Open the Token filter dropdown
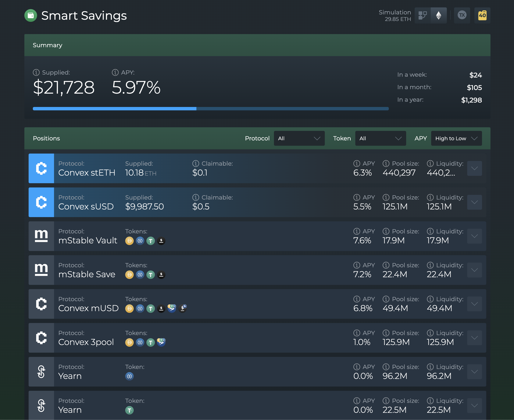 click(381, 138)
